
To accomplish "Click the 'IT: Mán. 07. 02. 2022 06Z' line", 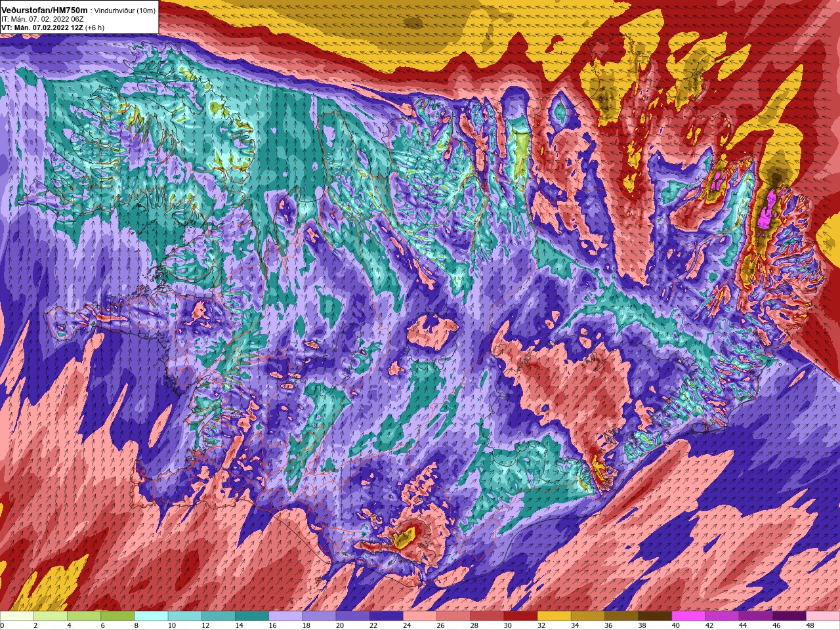I will [42, 19].
